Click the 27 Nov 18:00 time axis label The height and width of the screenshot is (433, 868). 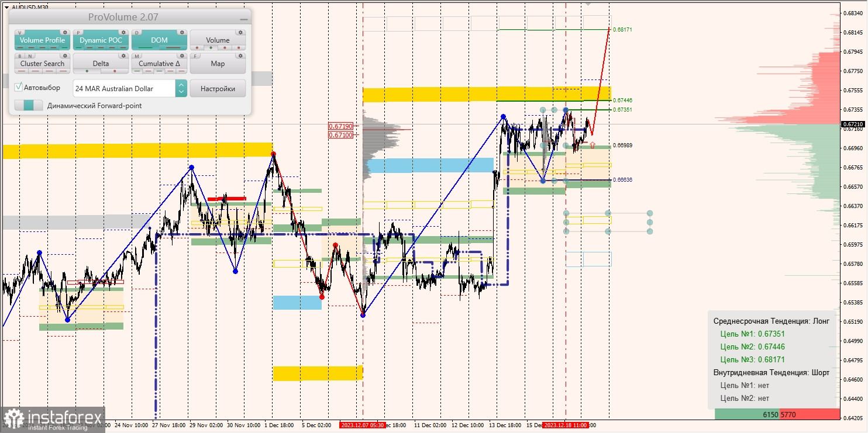pyautogui.click(x=170, y=425)
